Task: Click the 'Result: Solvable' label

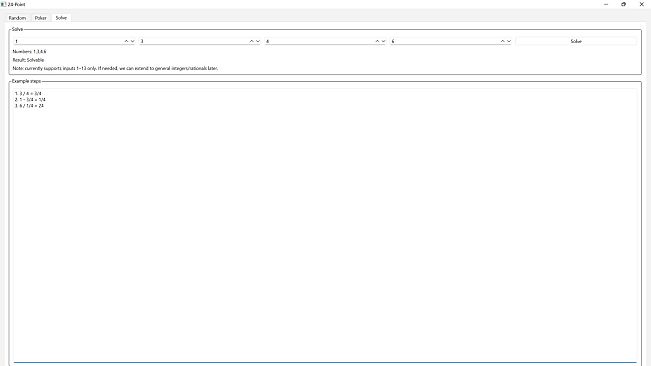Action: pos(28,60)
